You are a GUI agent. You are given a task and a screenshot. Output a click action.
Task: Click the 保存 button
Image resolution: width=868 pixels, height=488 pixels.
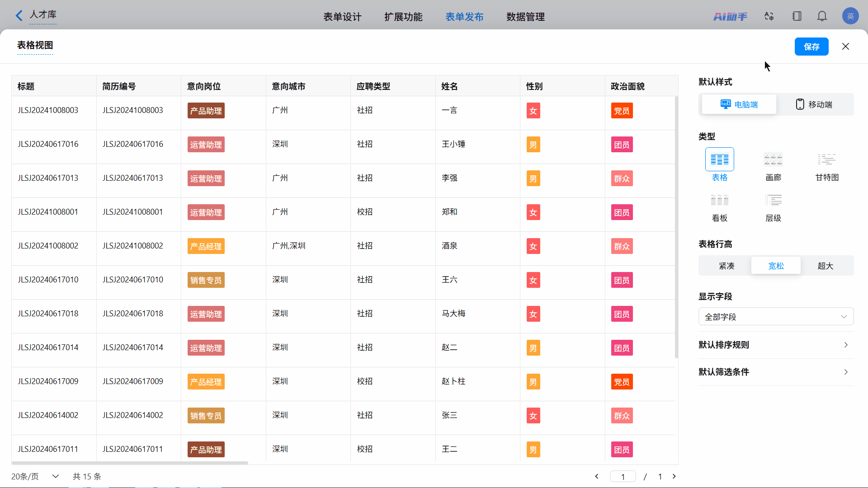(x=811, y=47)
